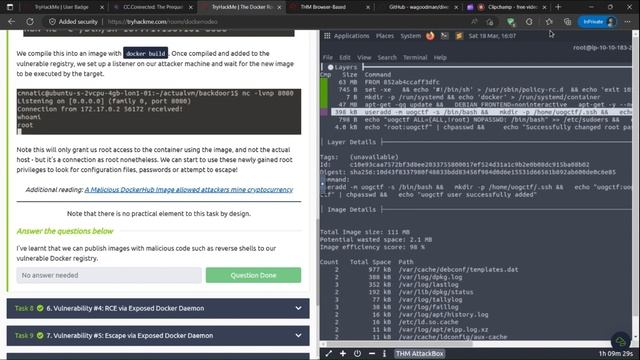Switch to the CC Connected tab
The height and width of the screenshot is (360, 640).
tap(153, 7)
